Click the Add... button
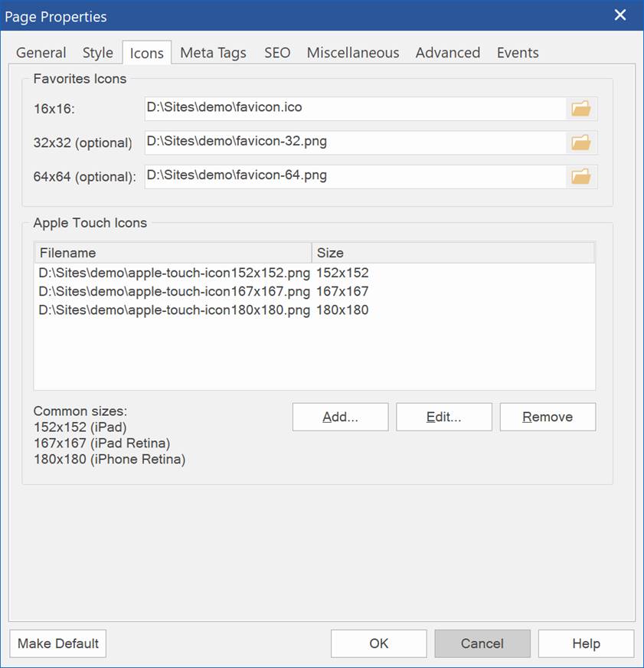 click(x=340, y=417)
